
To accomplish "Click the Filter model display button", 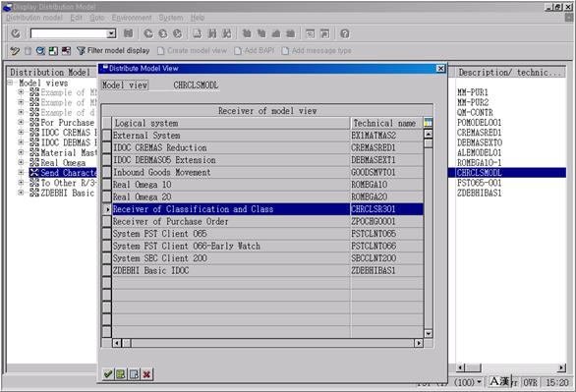I will 113,51.
